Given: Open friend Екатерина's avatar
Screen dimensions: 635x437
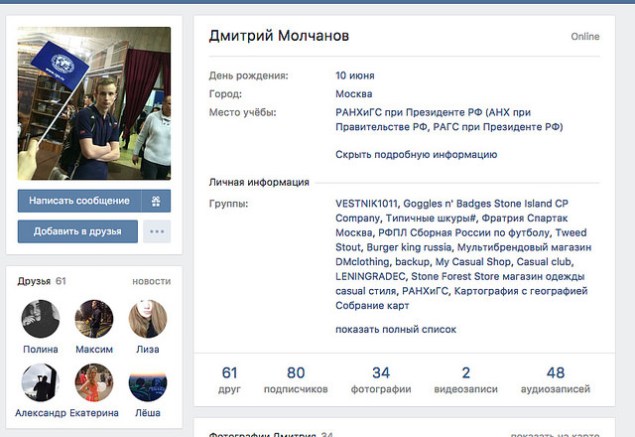Looking at the screenshot, I should click(94, 382).
